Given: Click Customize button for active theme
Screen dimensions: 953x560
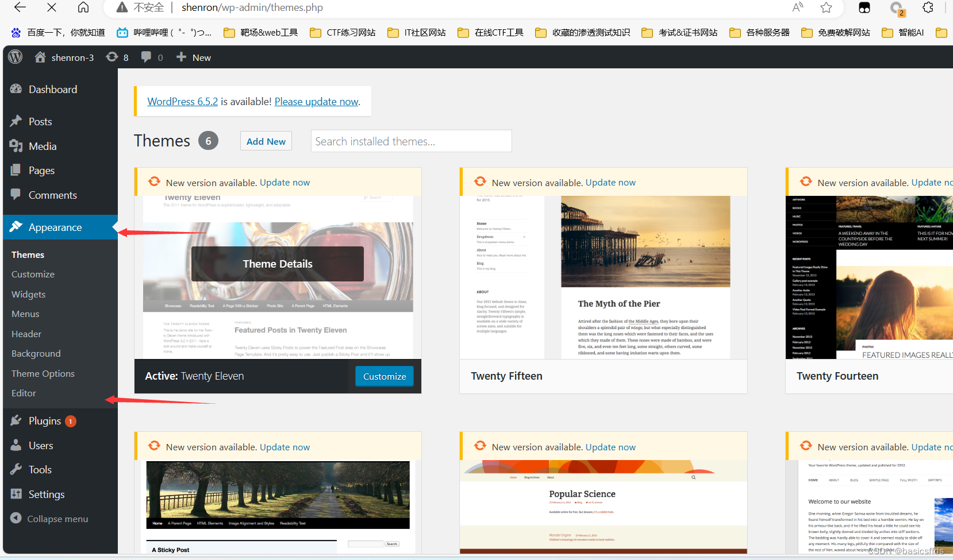Looking at the screenshot, I should (x=385, y=377).
